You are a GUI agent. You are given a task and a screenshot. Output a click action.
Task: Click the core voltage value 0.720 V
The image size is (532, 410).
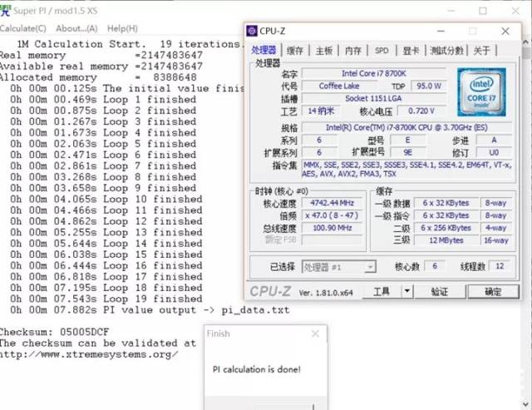click(x=421, y=111)
